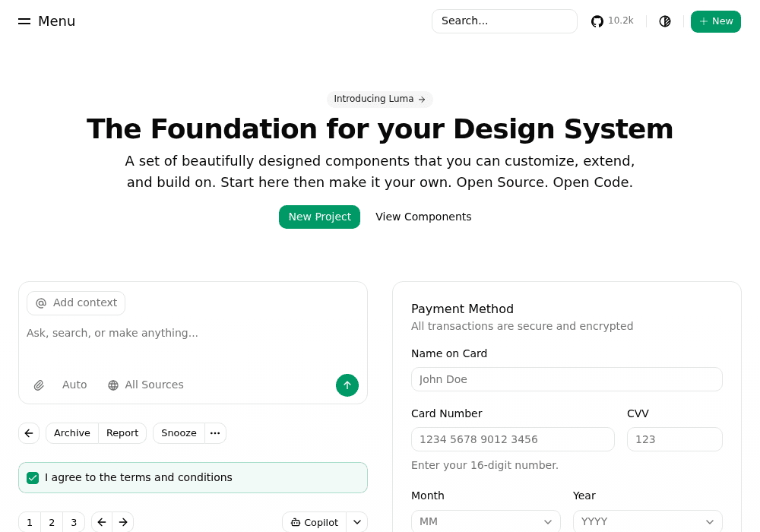760x532 pixels.
Task: Click the Payment Method heading
Action: [x=462, y=309]
